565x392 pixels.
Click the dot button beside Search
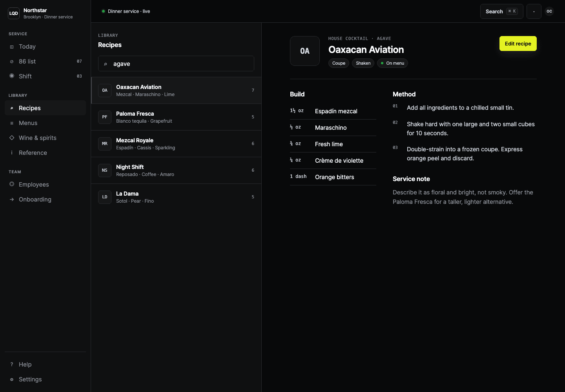tap(534, 11)
